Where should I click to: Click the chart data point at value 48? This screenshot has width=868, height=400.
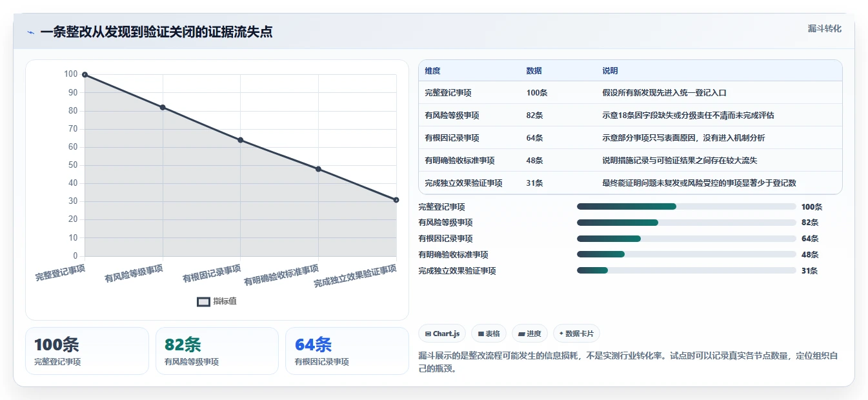pyautogui.click(x=318, y=169)
